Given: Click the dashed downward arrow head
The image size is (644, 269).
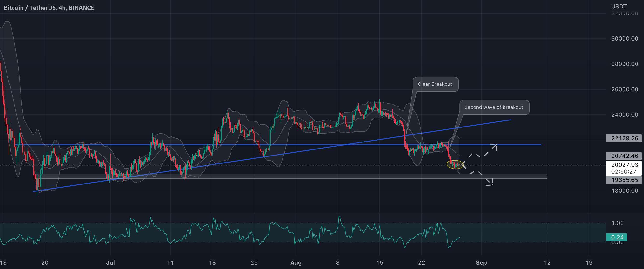Looking at the screenshot, I should (x=489, y=182).
